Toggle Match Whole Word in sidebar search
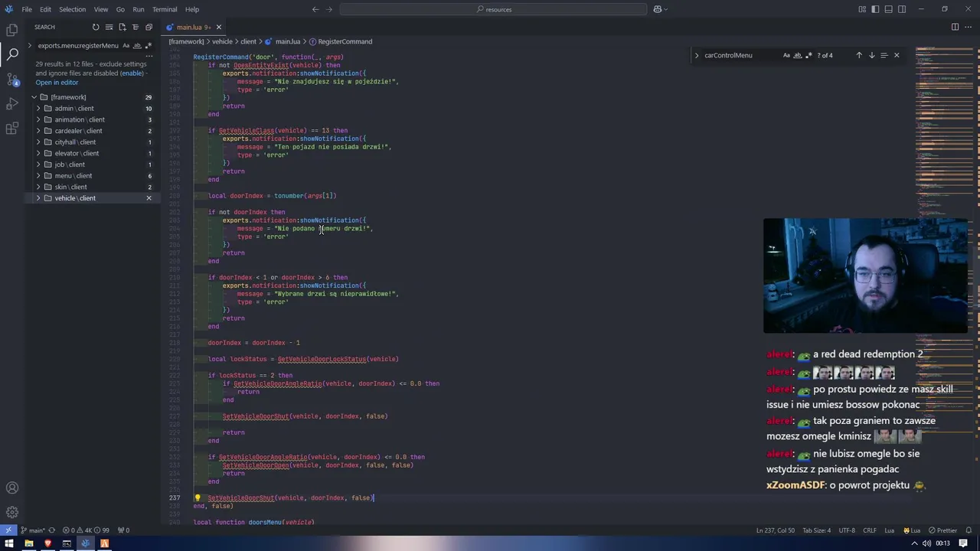980x551 pixels. tap(137, 45)
